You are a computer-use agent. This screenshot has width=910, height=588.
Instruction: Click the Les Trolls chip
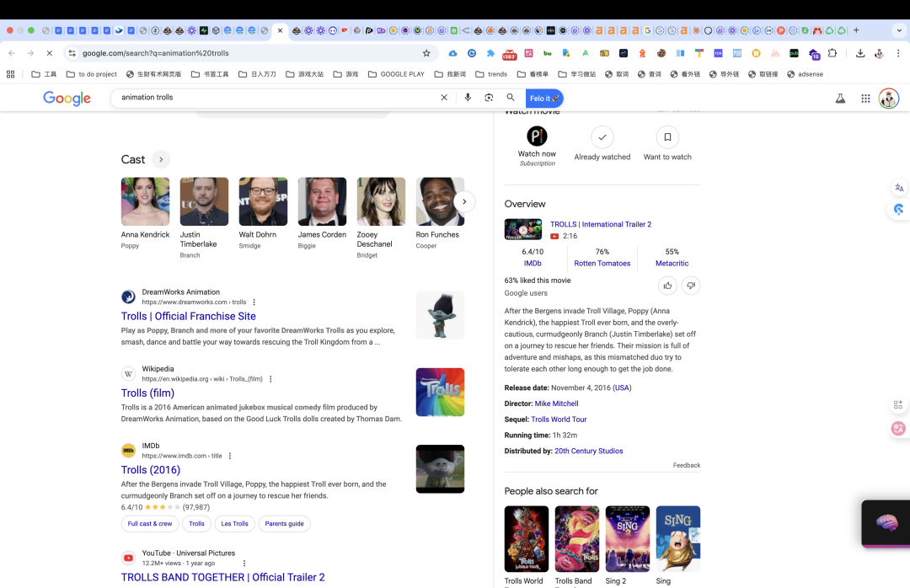(234, 524)
